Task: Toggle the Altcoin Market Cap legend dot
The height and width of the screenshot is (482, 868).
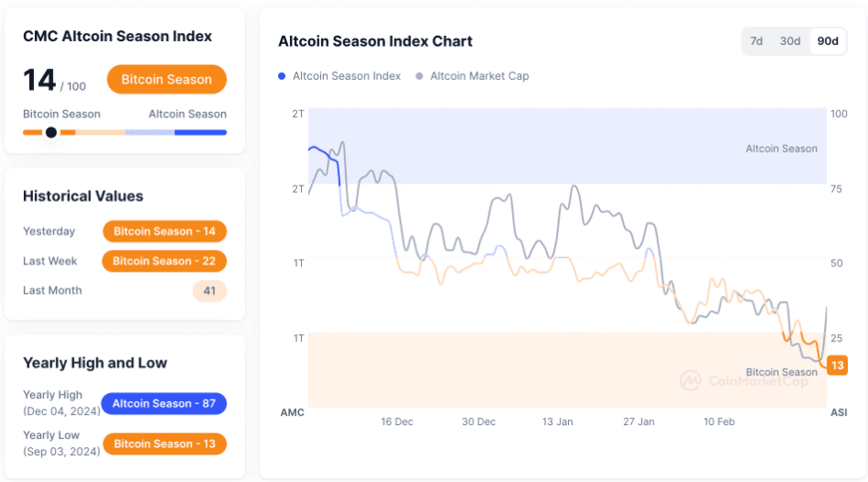Action: [419, 76]
